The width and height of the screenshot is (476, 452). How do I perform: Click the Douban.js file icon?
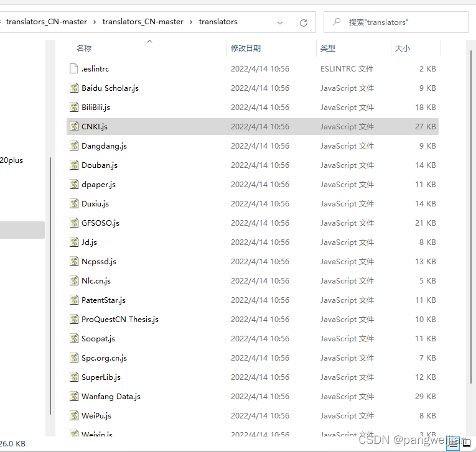coord(74,165)
